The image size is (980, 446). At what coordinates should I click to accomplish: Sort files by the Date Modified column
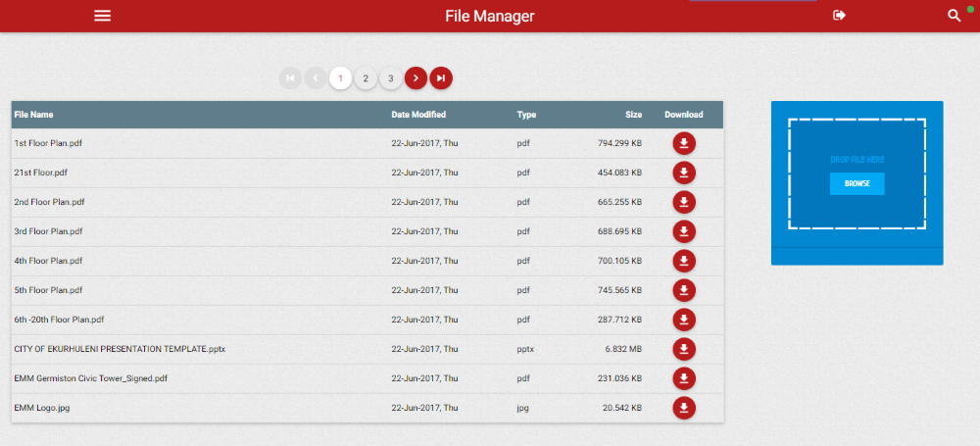418,115
